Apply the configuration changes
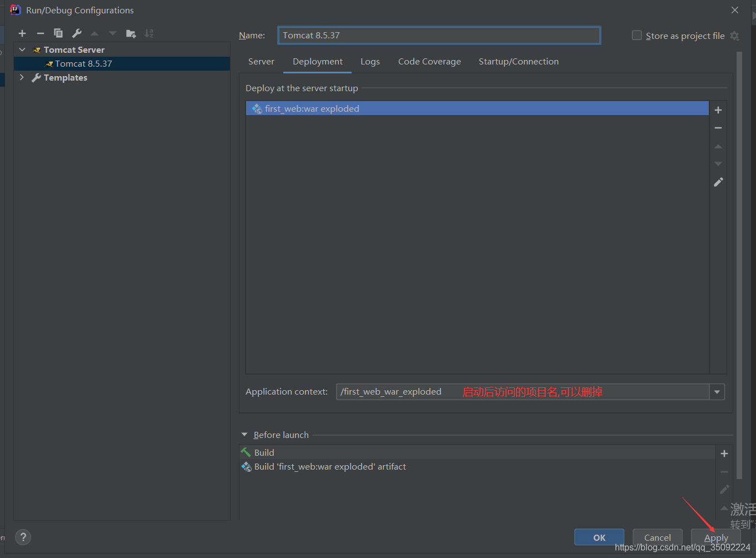 click(716, 537)
